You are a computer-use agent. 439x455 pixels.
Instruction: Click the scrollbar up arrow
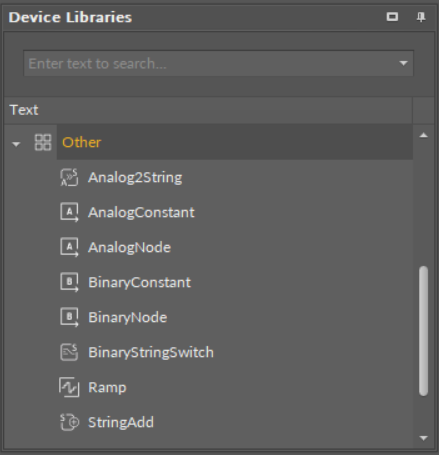click(x=423, y=135)
